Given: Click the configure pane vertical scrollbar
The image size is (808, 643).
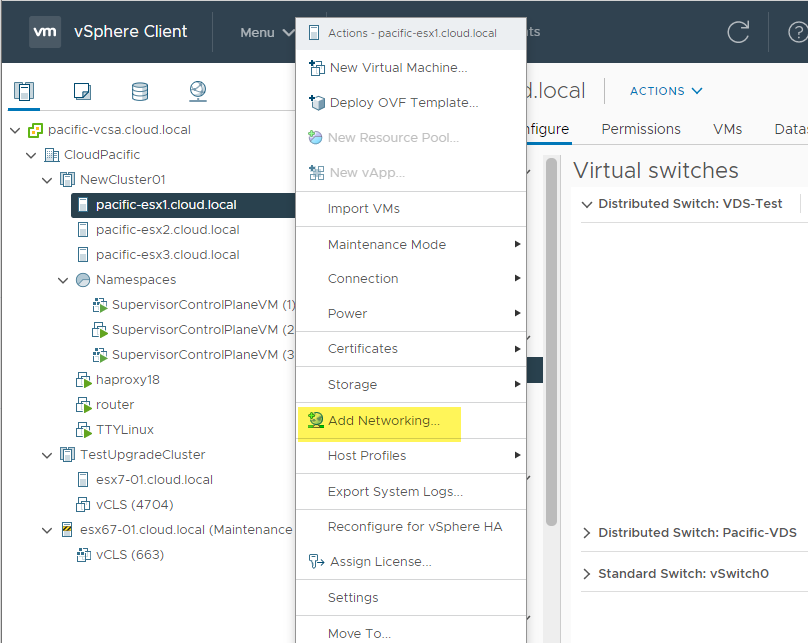Looking at the screenshot, I should (551, 342).
